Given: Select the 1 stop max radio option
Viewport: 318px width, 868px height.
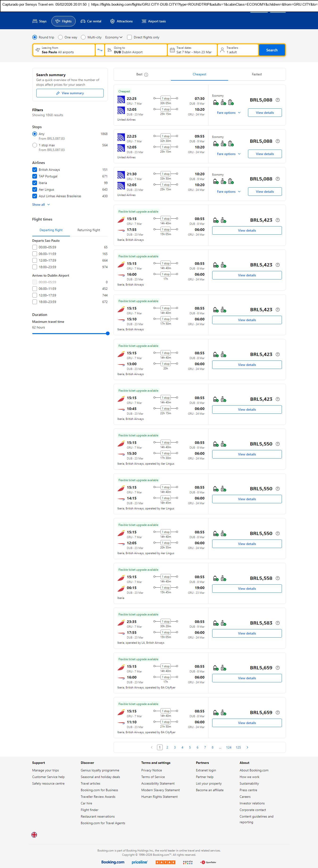Looking at the screenshot, I should (35, 145).
